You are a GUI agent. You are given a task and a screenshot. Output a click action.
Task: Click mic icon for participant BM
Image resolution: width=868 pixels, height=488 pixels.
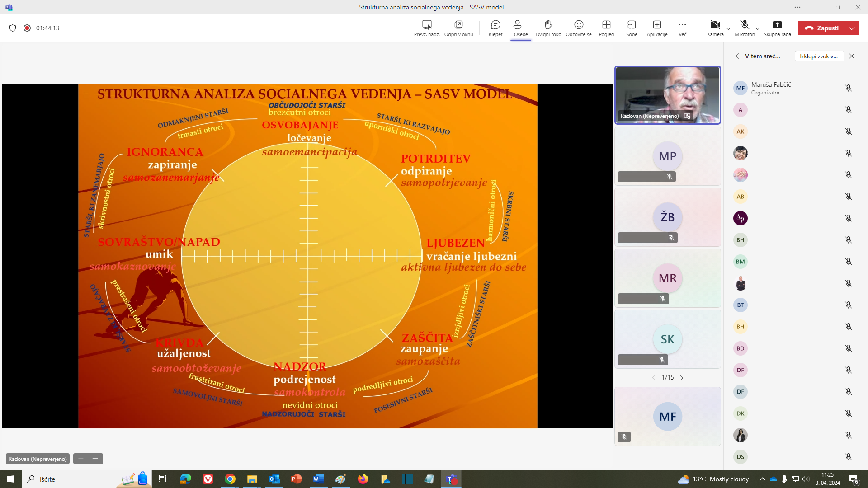pyautogui.click(x=849, y=262)
